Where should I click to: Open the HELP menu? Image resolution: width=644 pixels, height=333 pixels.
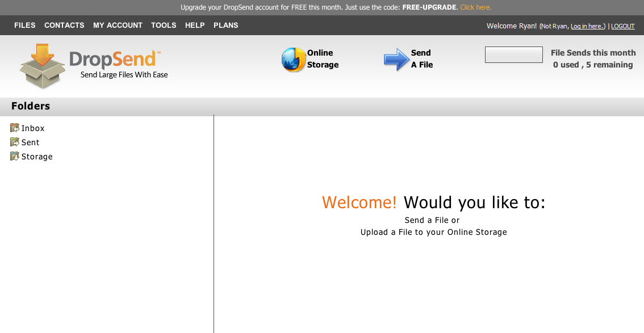tap(195, 26)
